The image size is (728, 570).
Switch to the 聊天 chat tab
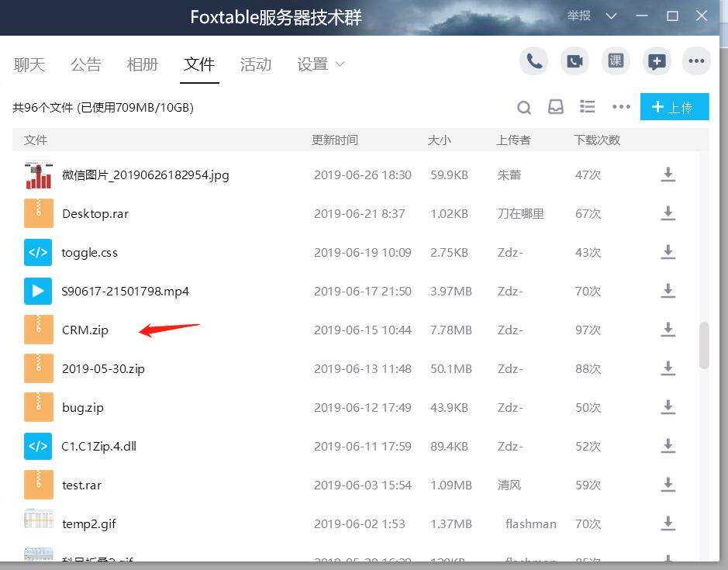[29, 64]
